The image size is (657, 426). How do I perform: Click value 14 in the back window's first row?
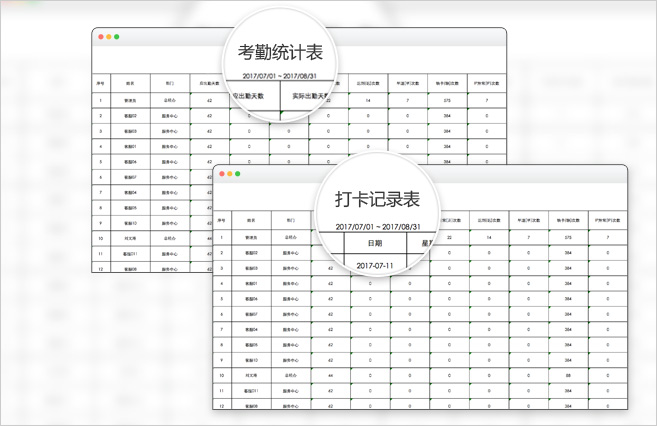368,101
